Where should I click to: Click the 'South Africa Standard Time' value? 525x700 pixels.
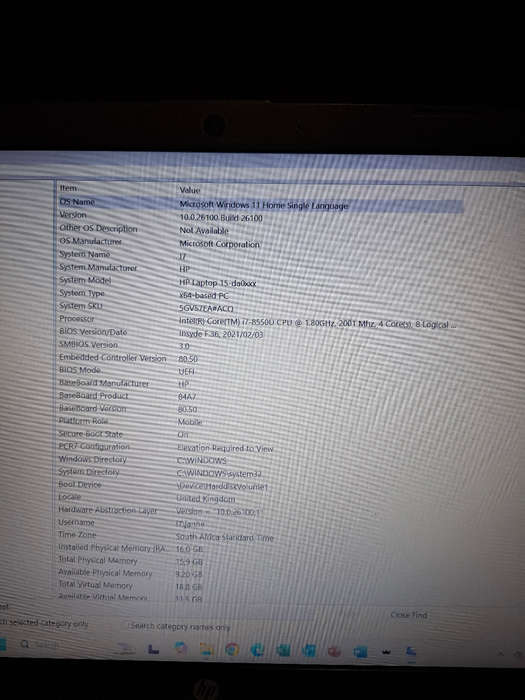tap(225, 538)
